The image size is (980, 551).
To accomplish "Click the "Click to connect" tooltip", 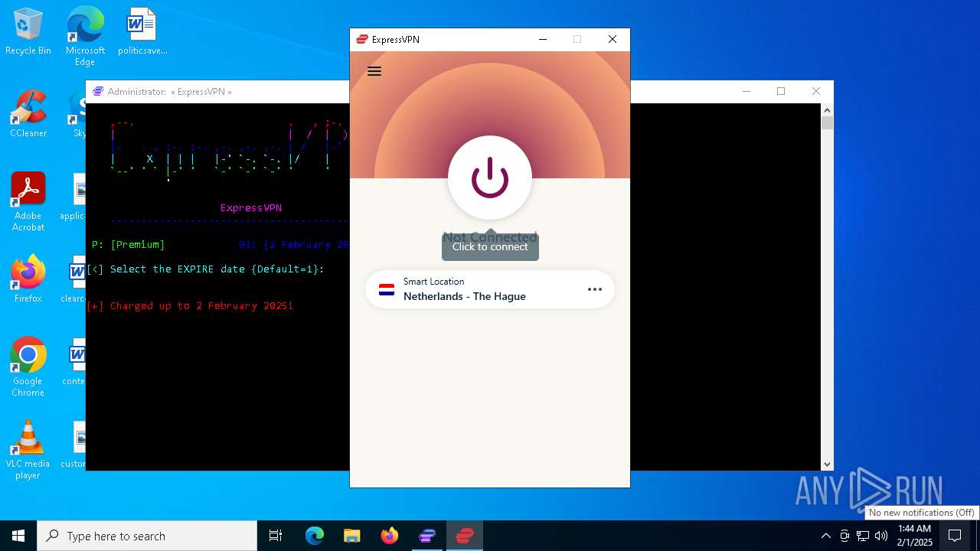I will point(490,246).
